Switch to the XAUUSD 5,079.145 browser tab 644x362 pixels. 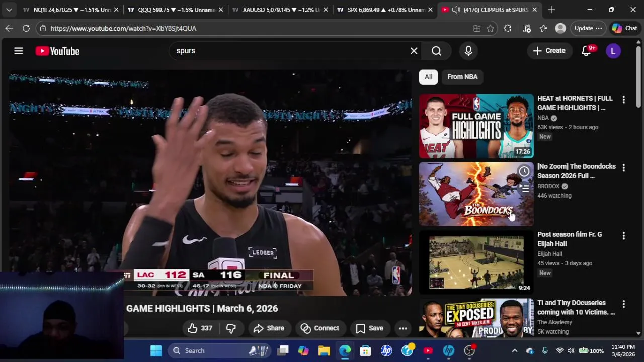[280, 10]
